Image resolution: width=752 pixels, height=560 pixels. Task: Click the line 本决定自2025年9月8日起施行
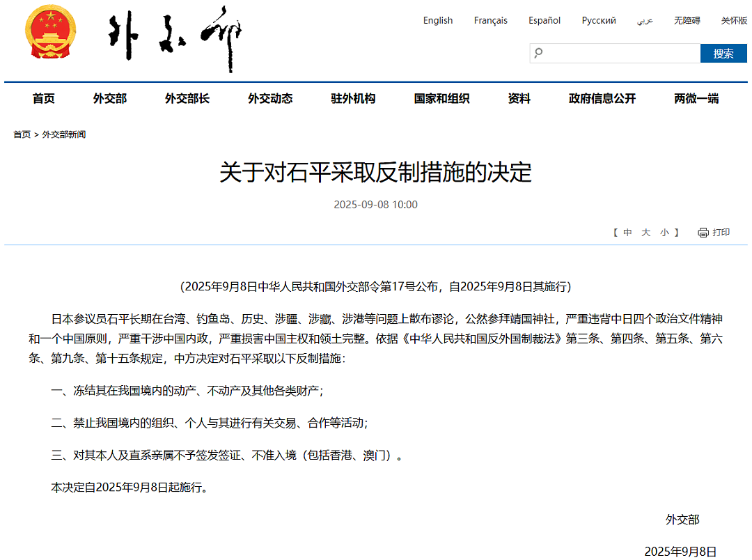tap(130, 488)
